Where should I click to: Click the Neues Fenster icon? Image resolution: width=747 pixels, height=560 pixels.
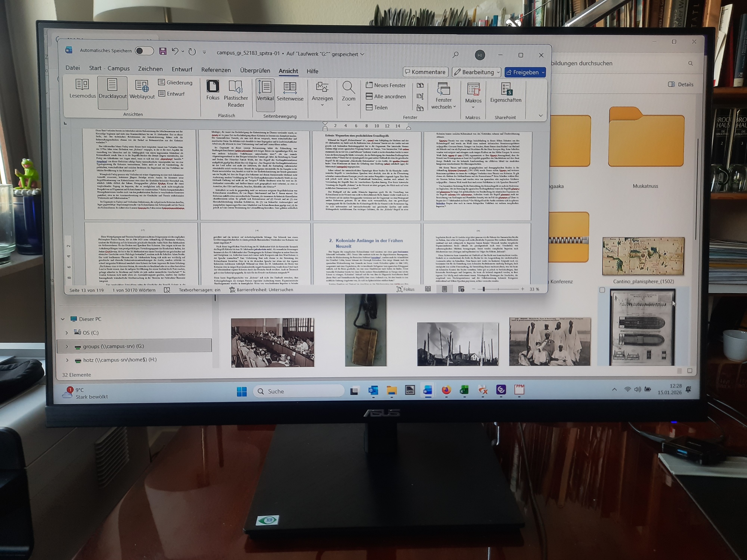pyautogui.click(x=369, y=85)
